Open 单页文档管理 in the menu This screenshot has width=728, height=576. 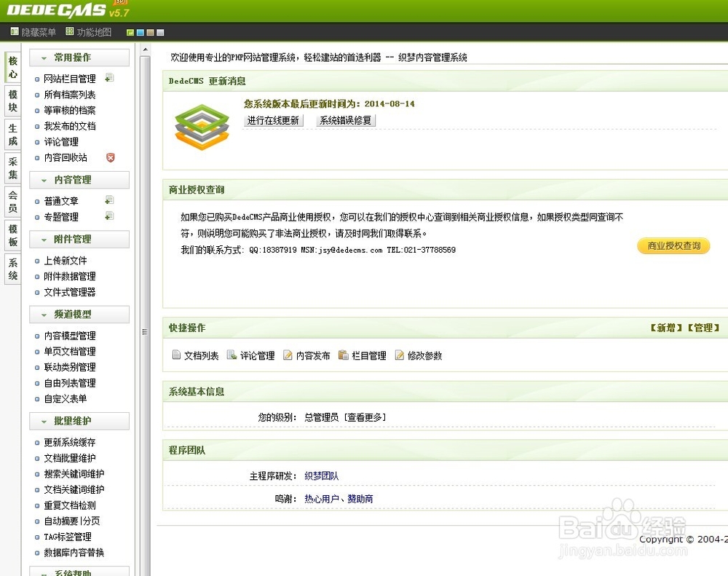point(70,351)
